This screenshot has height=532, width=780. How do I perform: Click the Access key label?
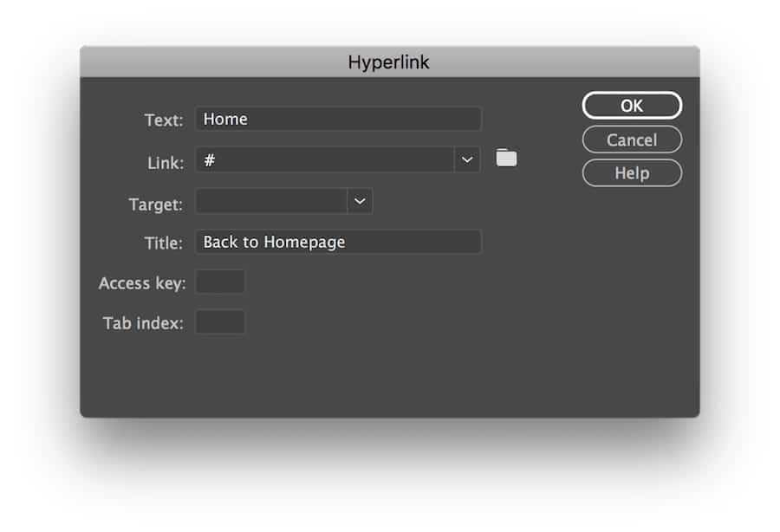click(x=141, y=282)
